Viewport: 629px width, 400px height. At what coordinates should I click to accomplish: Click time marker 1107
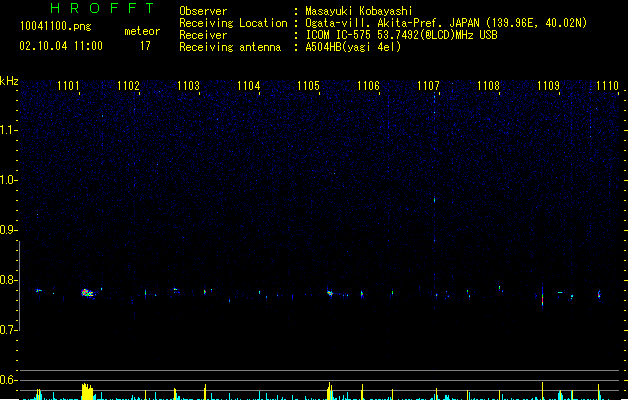(x=428, y=86)
